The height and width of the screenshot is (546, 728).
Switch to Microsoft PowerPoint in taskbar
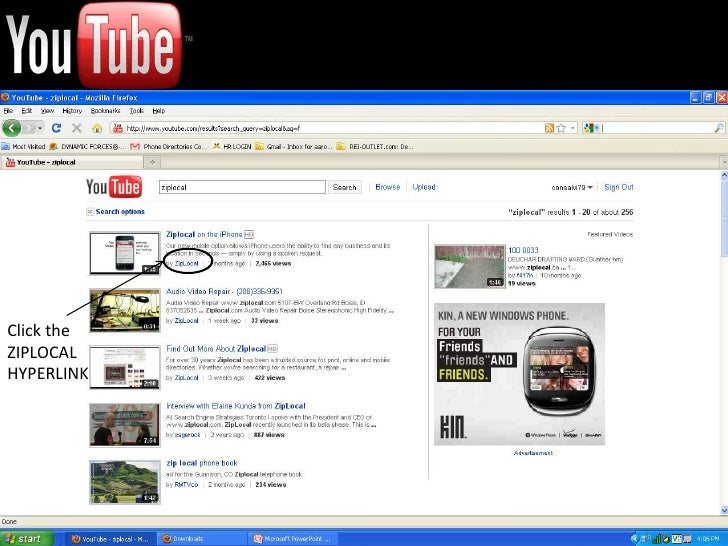pos(292,539)
